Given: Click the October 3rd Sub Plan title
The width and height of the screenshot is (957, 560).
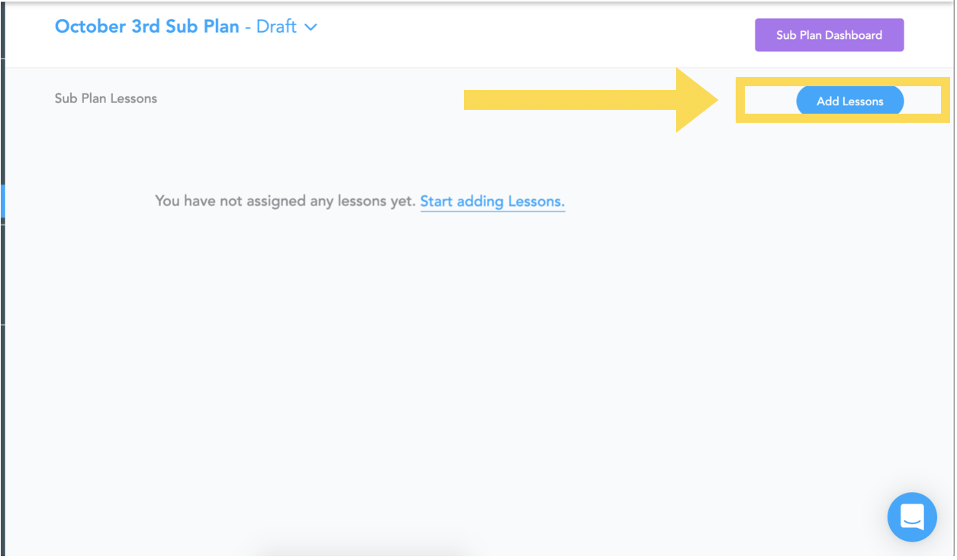Looking at the screenshot, I should click(147, 27).
